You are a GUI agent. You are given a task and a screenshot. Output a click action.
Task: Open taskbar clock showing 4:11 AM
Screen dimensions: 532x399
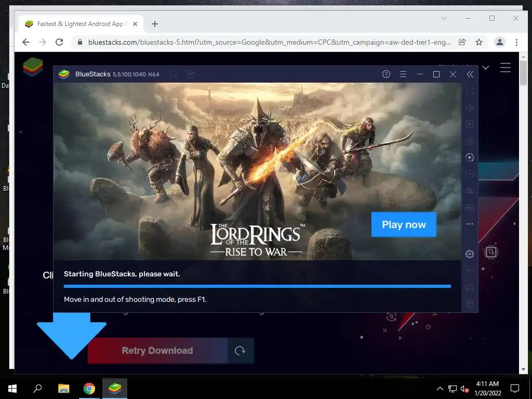point(487,389)
